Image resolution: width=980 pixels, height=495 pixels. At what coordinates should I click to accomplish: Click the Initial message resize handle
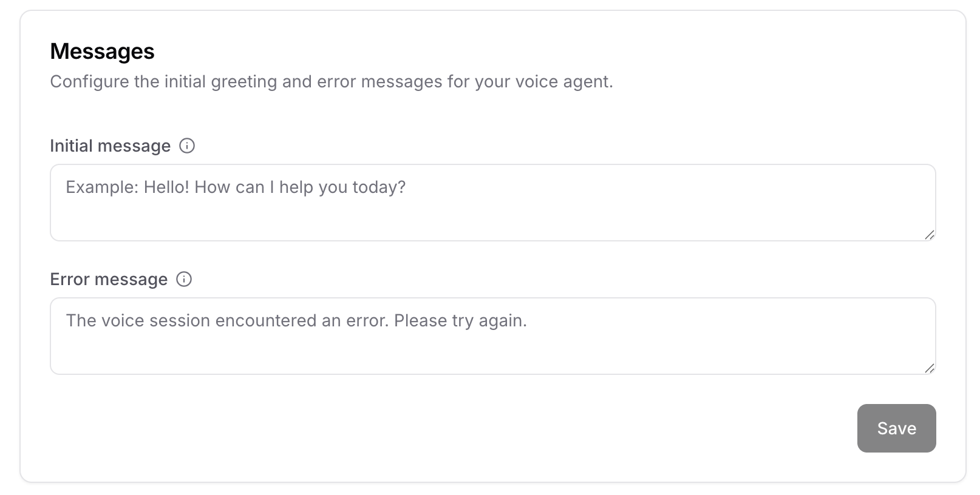point(929,234)
